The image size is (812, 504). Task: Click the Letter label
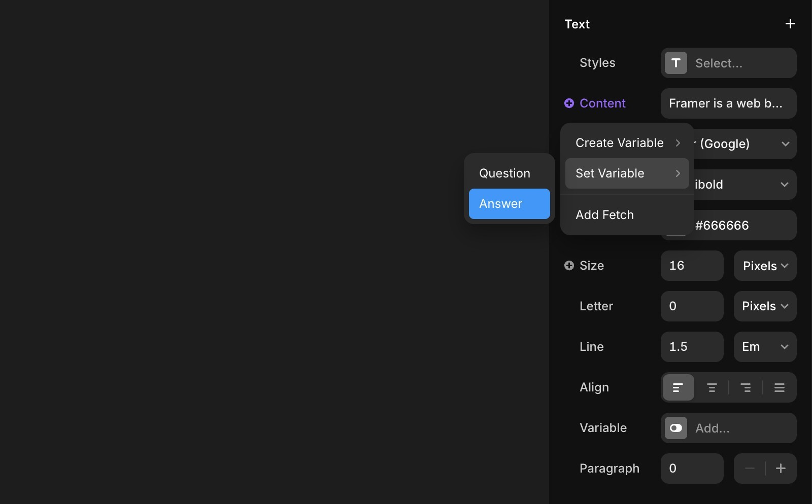click(x=596, y=306)
